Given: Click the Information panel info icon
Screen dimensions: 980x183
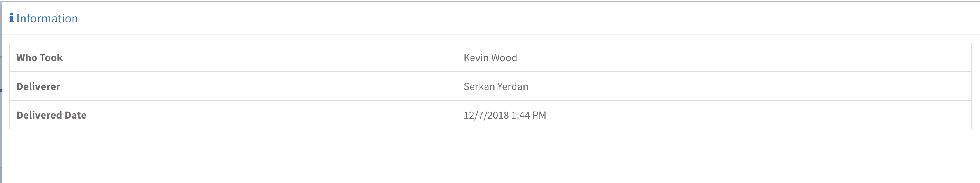Looking at the screenshot, I should tap(12, 18).
